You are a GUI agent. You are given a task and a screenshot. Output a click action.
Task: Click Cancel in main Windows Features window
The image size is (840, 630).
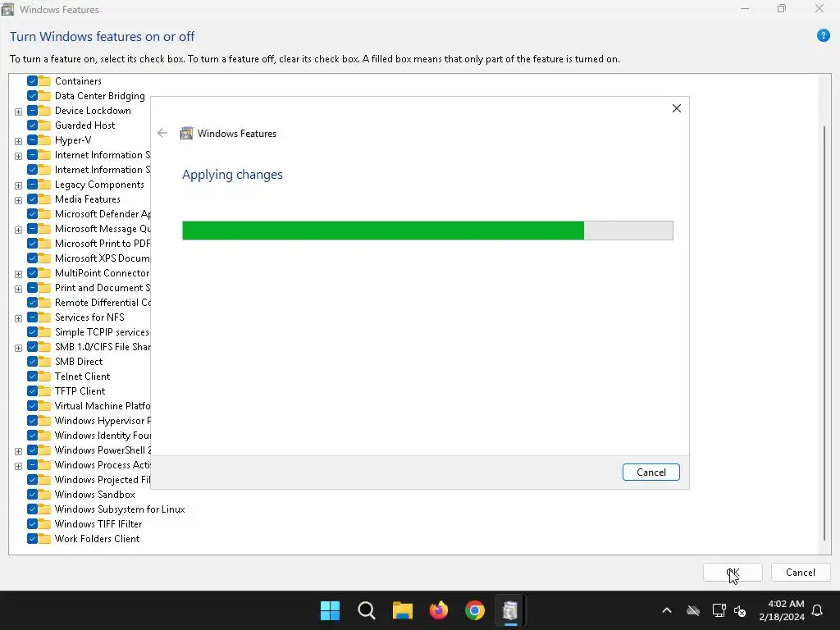click(x=801, y=572)
